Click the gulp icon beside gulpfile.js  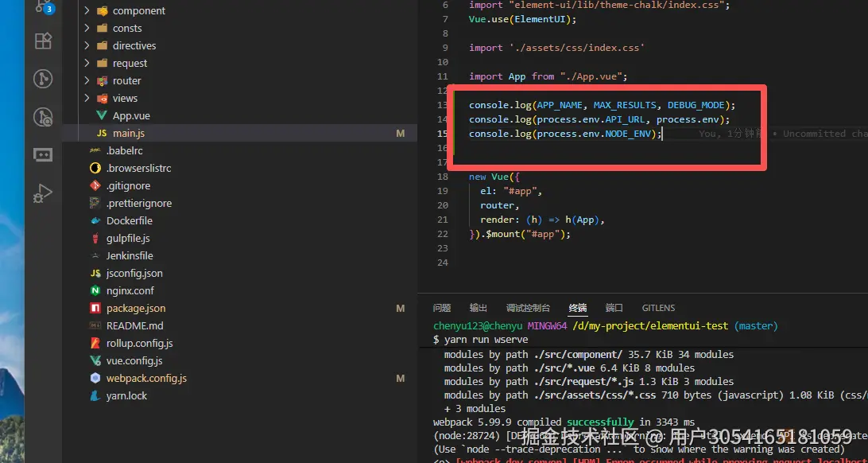95,238
